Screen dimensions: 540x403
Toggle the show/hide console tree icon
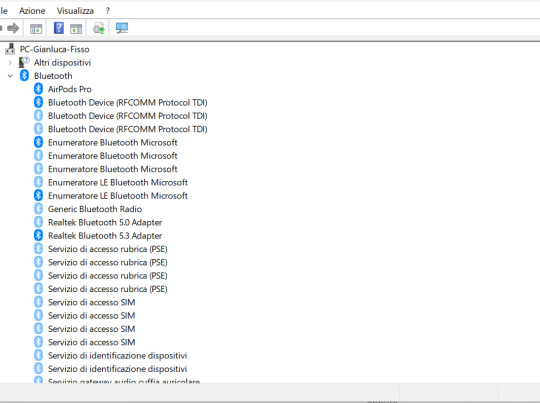pyautogui.click(x=36, y=29)
